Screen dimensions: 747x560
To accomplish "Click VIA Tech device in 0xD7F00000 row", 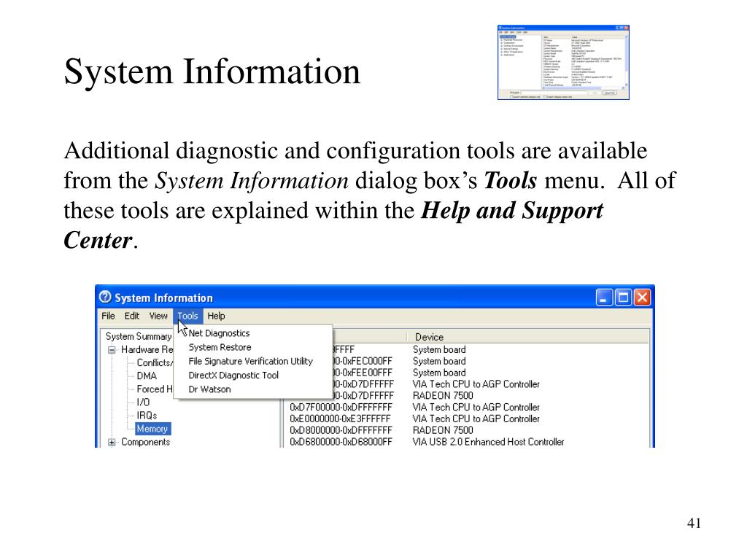I will click(x=476, y=407).
